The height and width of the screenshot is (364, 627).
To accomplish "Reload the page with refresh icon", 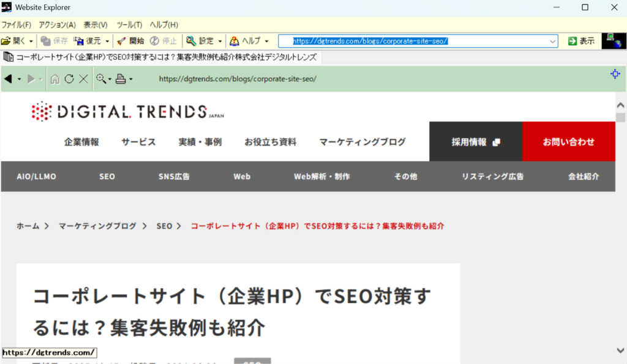I will [x=69, y=79].
